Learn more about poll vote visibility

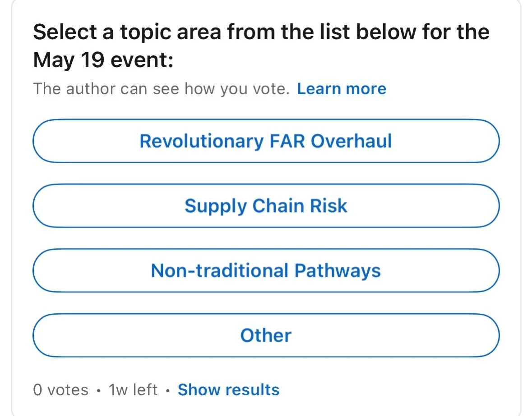coord(342,89)
